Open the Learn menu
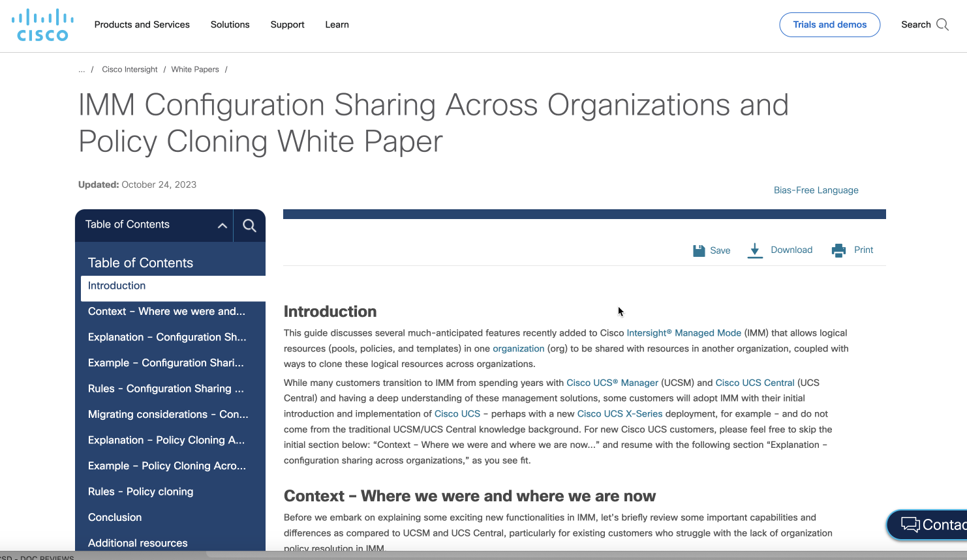 tap(337, 24)
